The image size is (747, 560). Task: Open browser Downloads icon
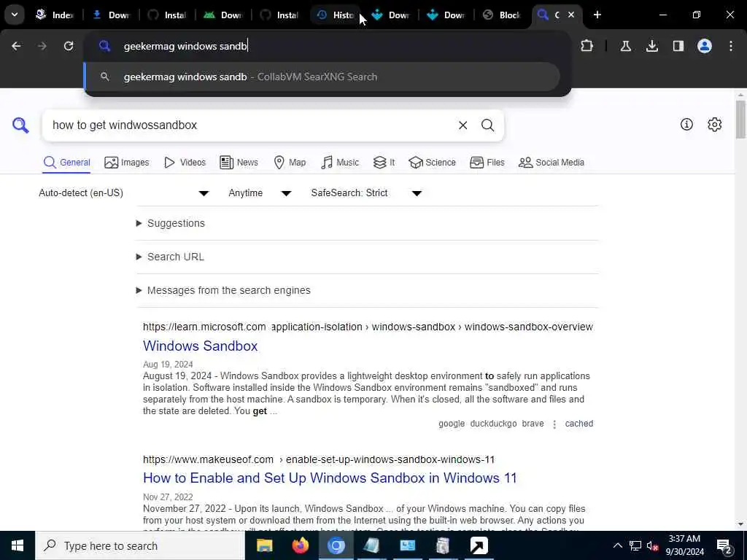(651, 46)
